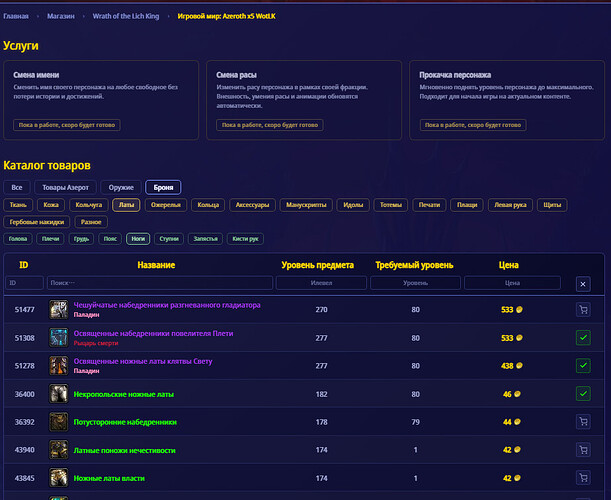Select the Кисти рук slot filter
Screen dimensions: 611x500
pos(245,239)
